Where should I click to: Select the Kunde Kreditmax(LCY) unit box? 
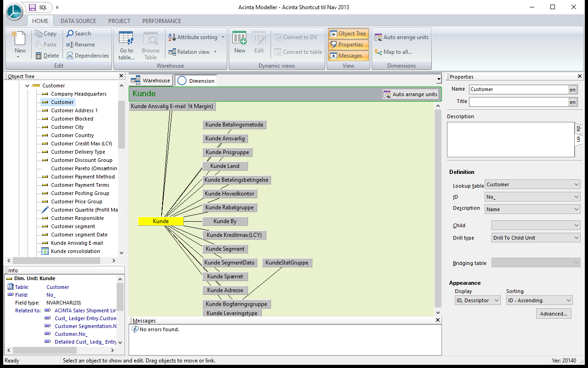(x=234, y=235)
